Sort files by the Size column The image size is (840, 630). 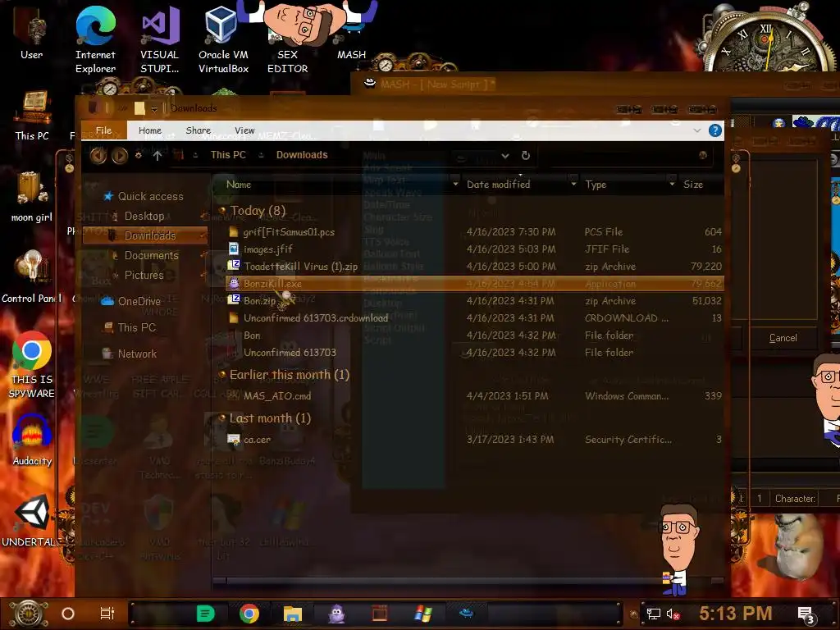point(693,185)
